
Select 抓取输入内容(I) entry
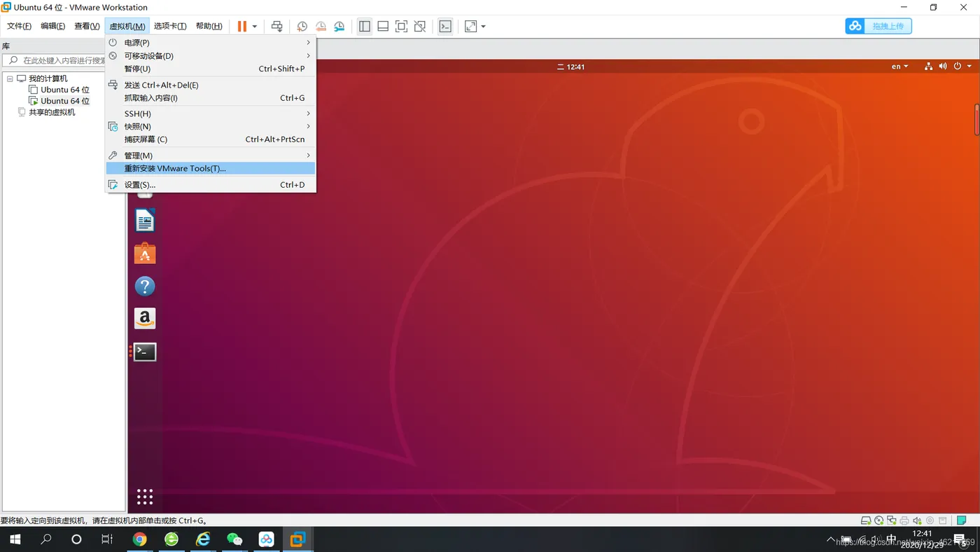click(x=210, y=98)
